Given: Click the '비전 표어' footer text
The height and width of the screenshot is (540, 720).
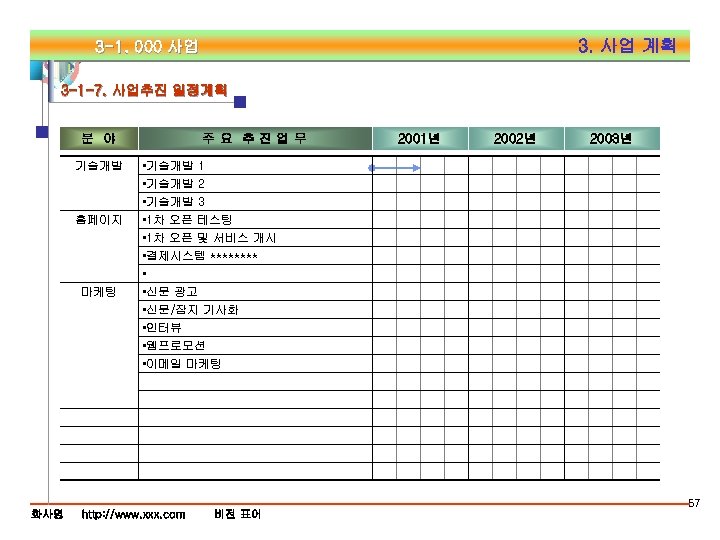Looking at the screenshot, I should (x=237, y=514).
